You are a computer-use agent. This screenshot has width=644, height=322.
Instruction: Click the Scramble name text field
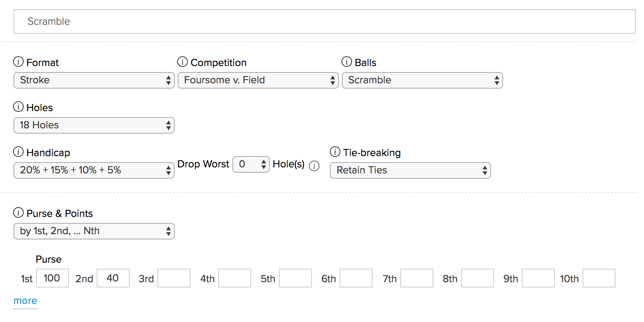tap(324, 21)
